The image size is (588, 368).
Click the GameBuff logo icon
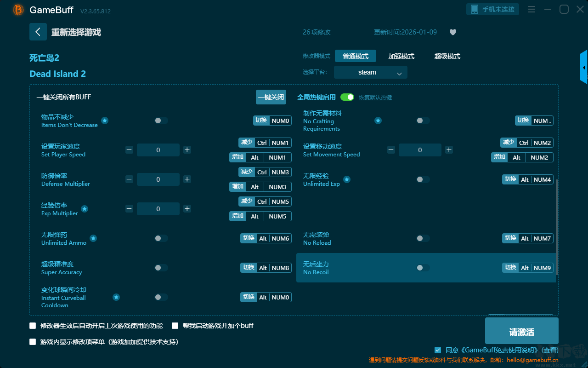coord(18,10)
